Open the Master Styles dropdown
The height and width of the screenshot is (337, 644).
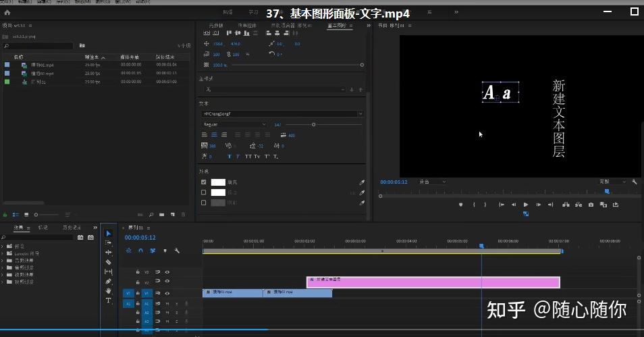click(x=274, y=89)
